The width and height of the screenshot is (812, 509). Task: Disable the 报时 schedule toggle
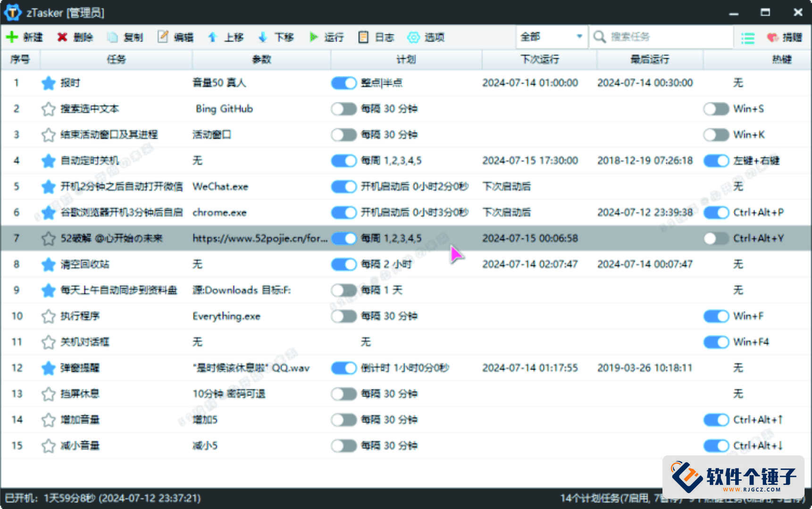pyautogui.click(x=343, y=83)
